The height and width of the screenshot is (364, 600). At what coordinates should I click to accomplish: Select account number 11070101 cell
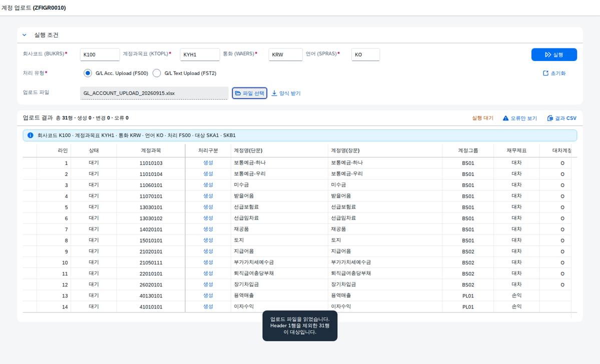(151, 196)
